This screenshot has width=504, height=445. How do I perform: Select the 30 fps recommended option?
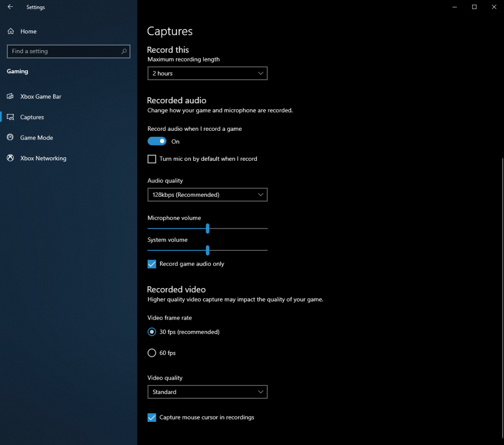pos(152,332)
